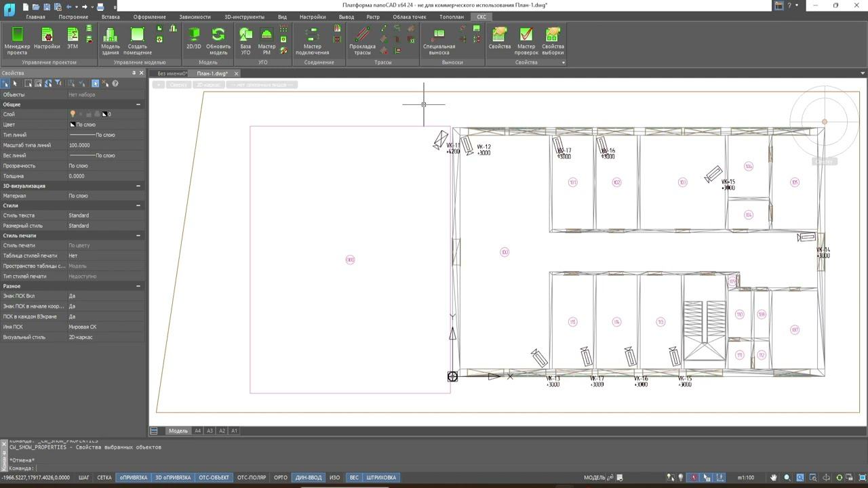868x488 pixels.
Task: Launch Мастер РМ tool
Action: [267, 41]
